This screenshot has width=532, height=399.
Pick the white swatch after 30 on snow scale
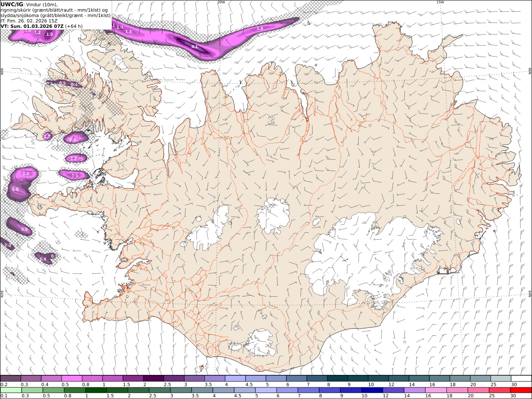pyautogui.click(x=521, y=379)
